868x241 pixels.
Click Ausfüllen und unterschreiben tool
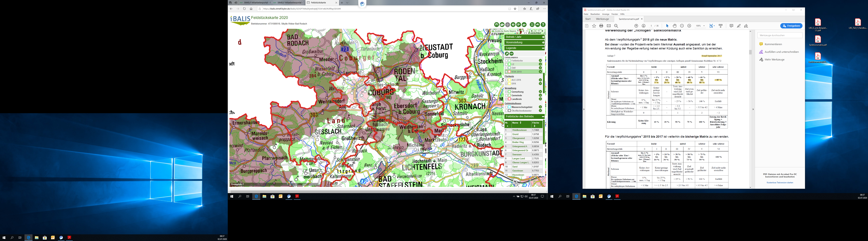pyautogui.click(x=779, y=52)
